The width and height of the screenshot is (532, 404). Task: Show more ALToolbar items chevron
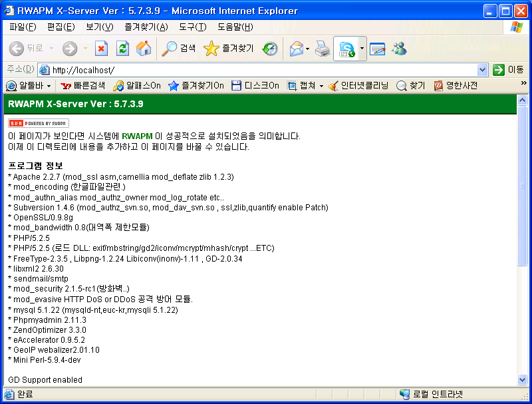tap(523, 83)
